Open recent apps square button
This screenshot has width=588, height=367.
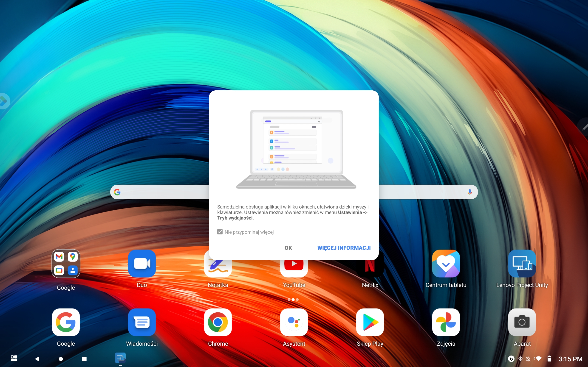tap(84, 359)
